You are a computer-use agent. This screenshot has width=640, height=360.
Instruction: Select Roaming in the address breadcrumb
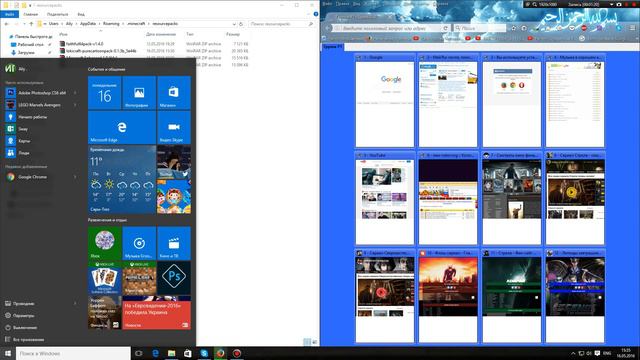coord(111,24)
